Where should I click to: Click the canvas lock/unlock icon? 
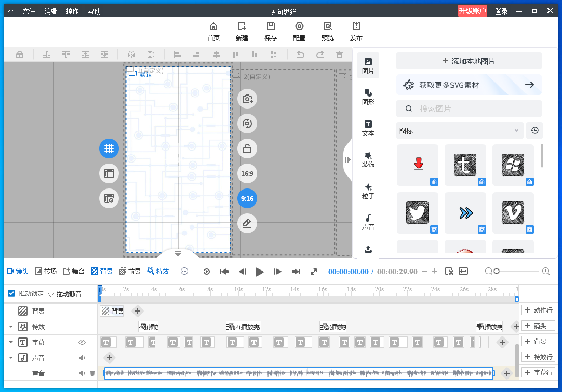[247, 148]
